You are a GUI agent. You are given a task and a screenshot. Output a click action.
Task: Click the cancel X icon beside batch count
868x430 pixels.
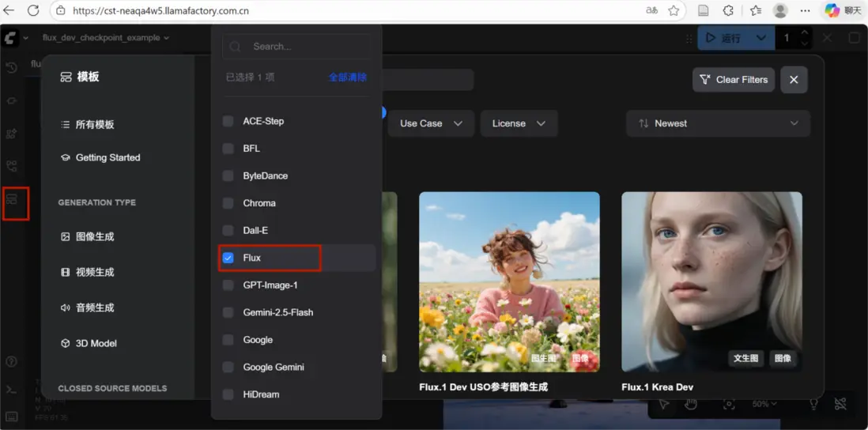(827, 38)
